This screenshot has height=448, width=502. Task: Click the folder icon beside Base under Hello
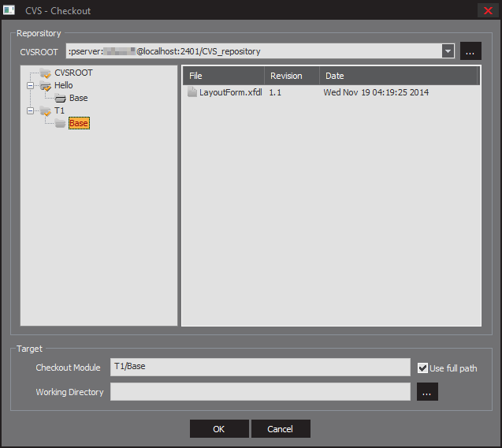click(x=60, y=99)
